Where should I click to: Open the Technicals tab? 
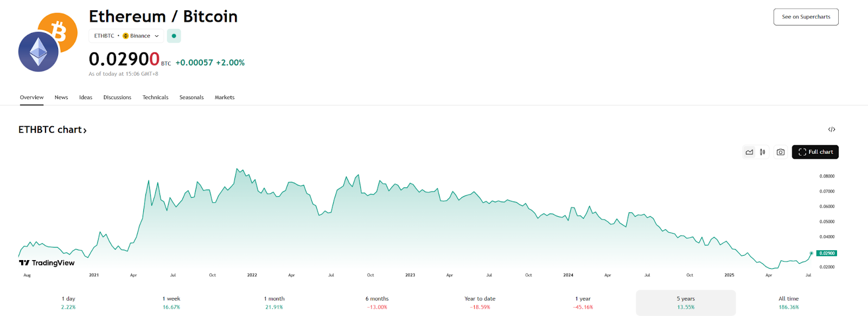(x=155, y=98)
